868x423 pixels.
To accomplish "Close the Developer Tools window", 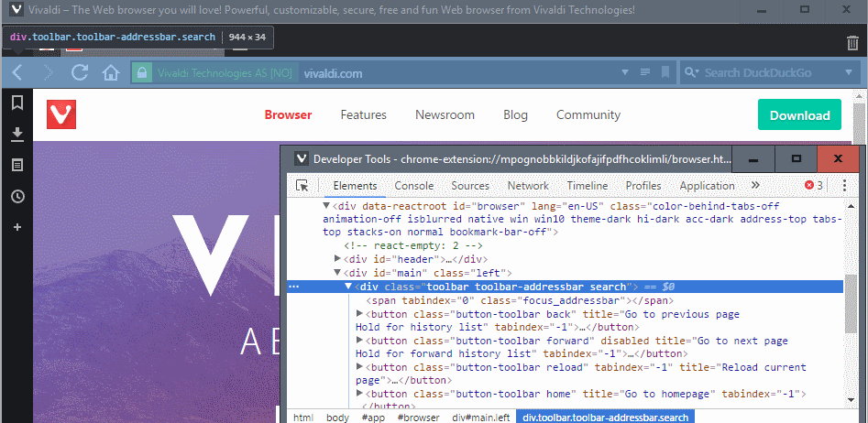I will (x=838, y=159).
